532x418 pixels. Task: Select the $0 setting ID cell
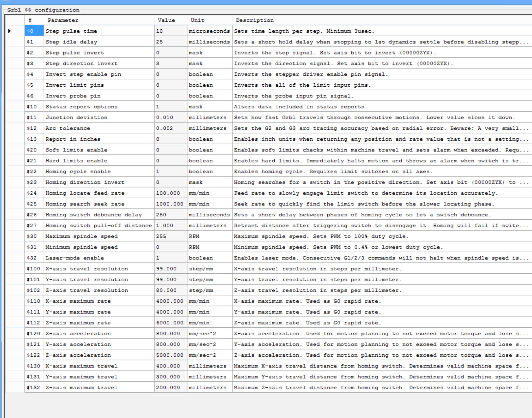pos(34,31)
